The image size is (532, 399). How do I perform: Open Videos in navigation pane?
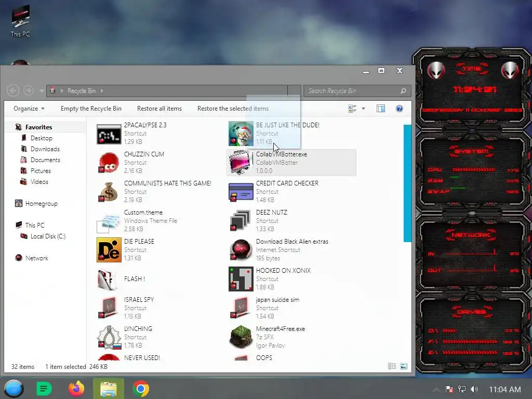click(39, 182)
